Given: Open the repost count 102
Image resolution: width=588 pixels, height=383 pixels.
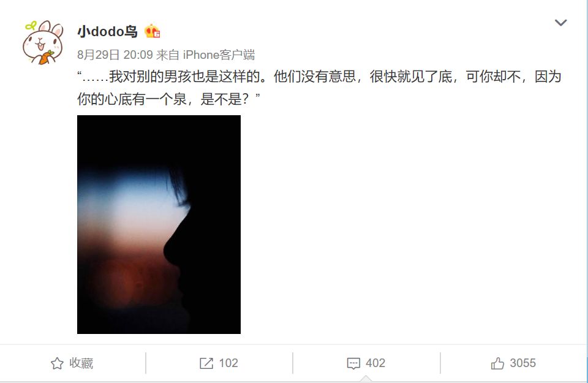Looking at the screenshot, I should [228, 363].
